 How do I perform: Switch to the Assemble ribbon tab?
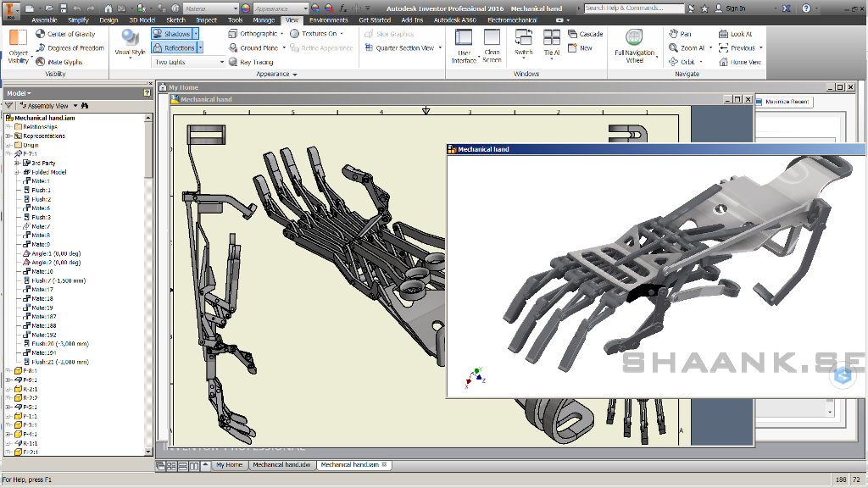[44, 20]
